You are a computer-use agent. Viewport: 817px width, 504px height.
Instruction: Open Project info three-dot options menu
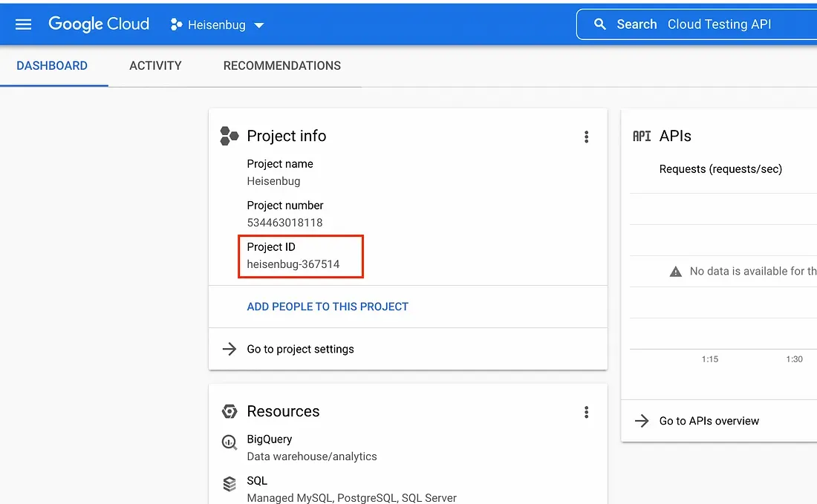(586, 137)
